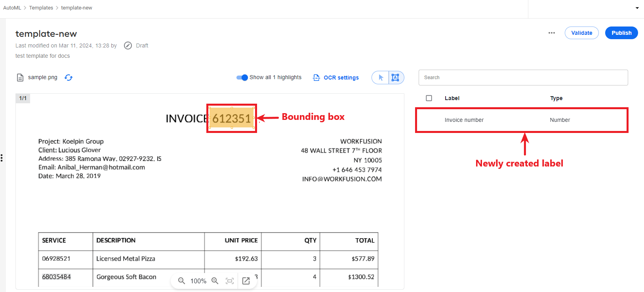Click the OCR settings icon

(x=316, y=78)
